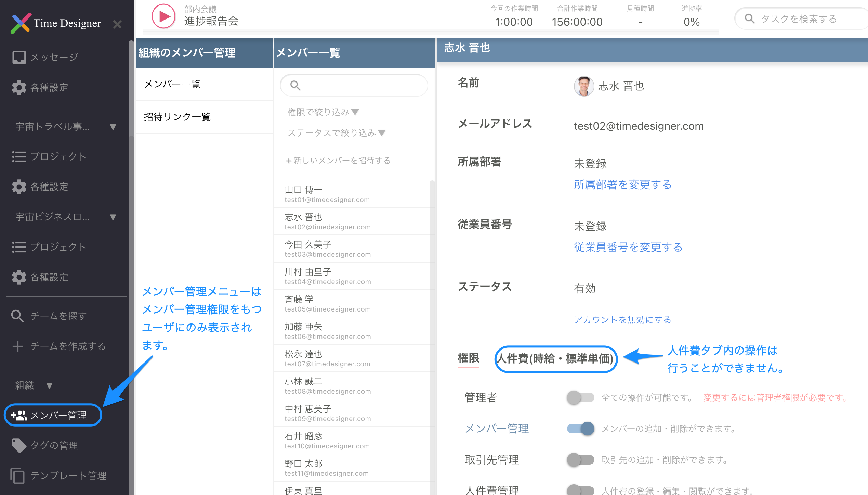868x495 pixels.
Task: Open the top 各種設定 gear icon
Action: pyautogui.click(x=19, y=88)
